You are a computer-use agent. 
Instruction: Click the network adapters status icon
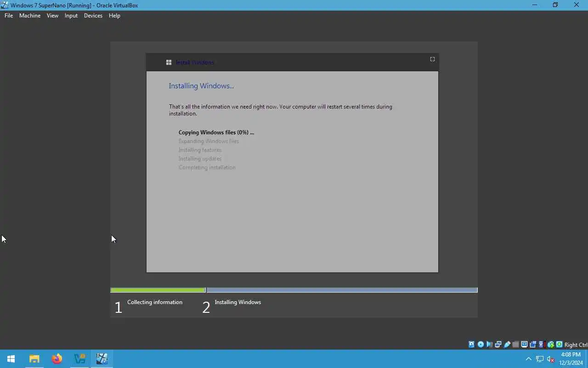click(x=498, y=345)
